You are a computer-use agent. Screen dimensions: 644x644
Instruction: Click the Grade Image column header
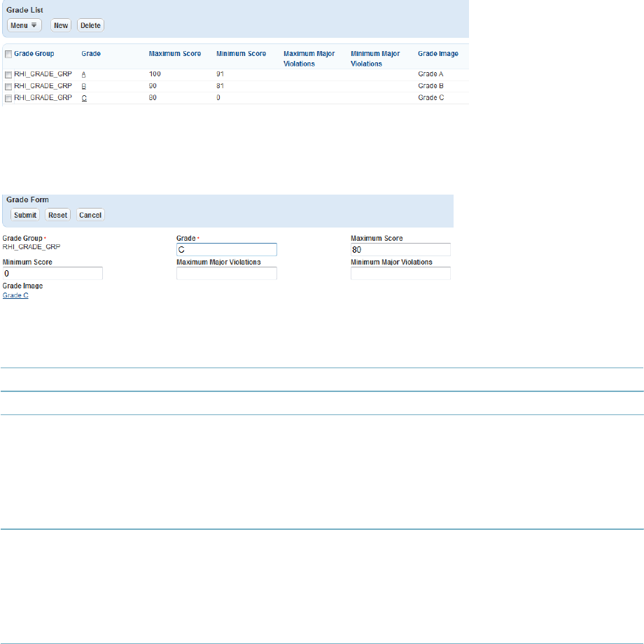tap(438, 54)
